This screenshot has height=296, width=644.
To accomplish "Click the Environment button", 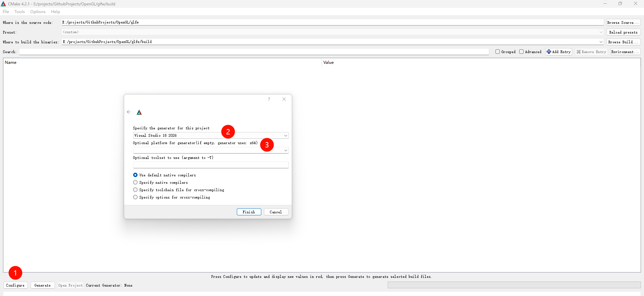I will (x=625, y=52).
